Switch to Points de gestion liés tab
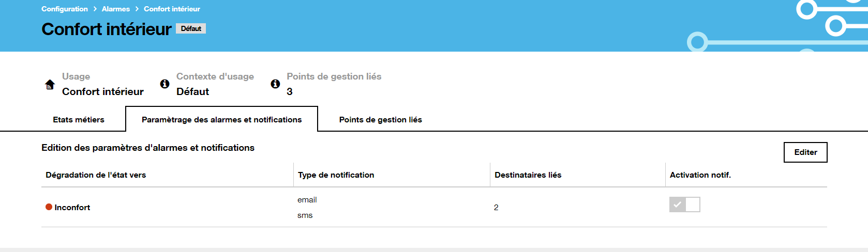The width and height of the screenshot is (868, 252). click(380, 119)
